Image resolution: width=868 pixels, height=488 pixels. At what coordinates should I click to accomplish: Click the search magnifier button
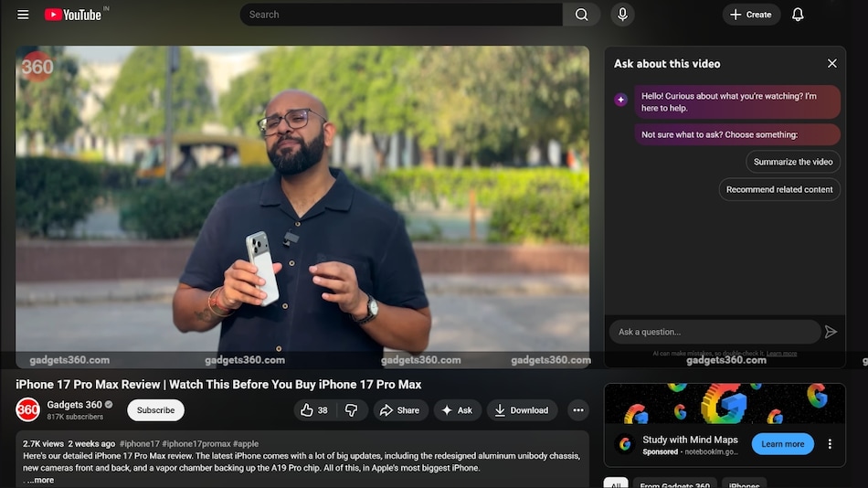581,15
